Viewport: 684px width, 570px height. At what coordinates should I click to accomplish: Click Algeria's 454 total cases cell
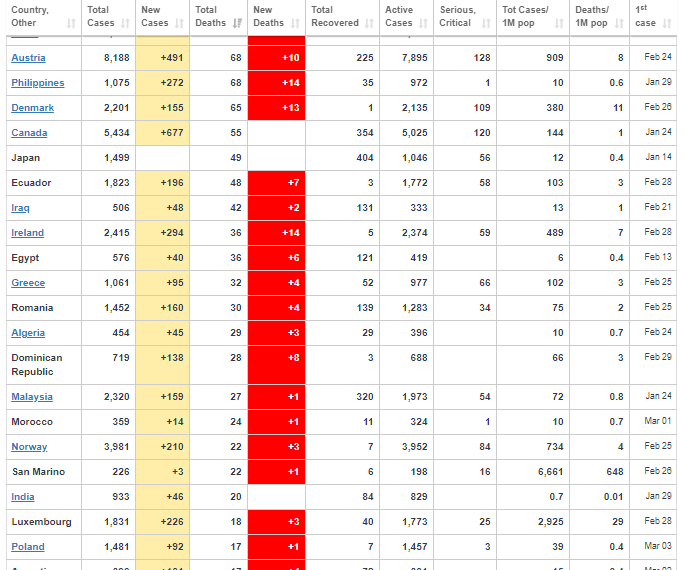109,333
